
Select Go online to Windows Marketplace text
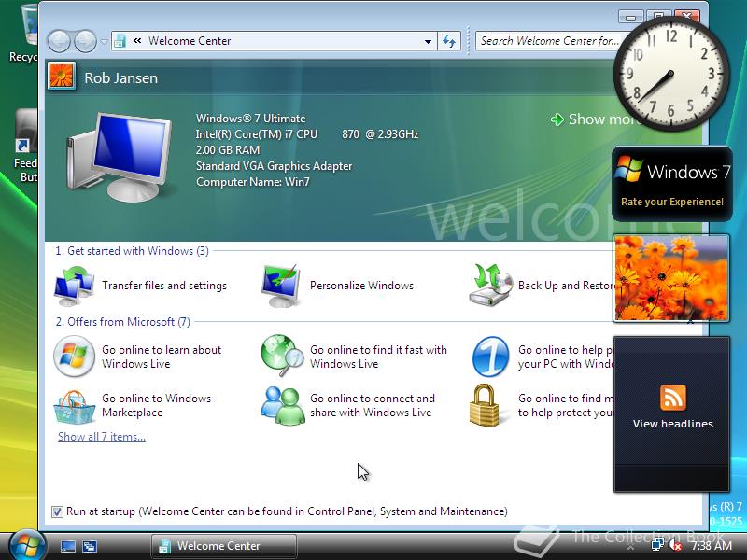pyautogui.click(x=156, y=405)
